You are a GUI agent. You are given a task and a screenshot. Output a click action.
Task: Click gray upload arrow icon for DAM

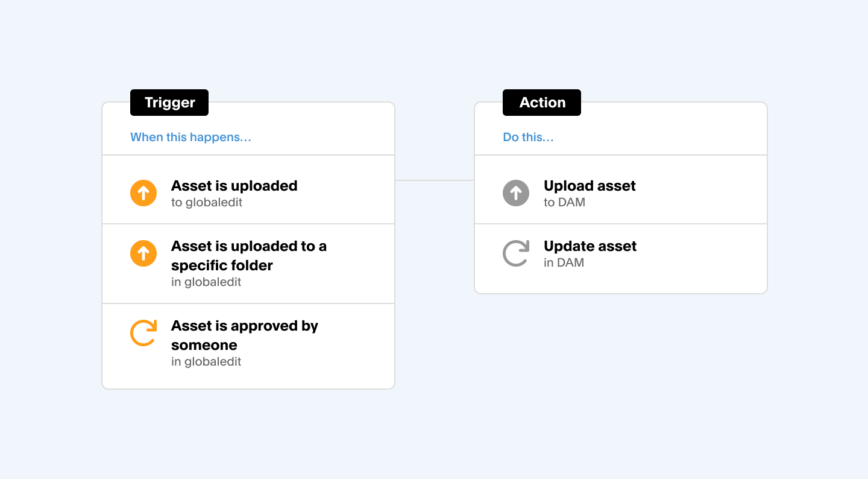click(x=516, y=193)
